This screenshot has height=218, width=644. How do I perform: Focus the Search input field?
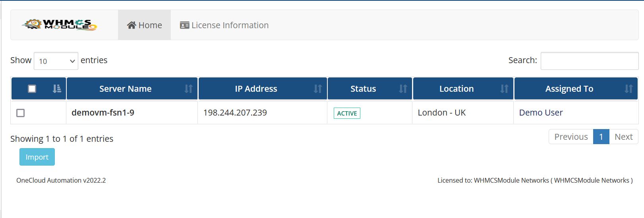pyautogui.click(x=590, y=61)
